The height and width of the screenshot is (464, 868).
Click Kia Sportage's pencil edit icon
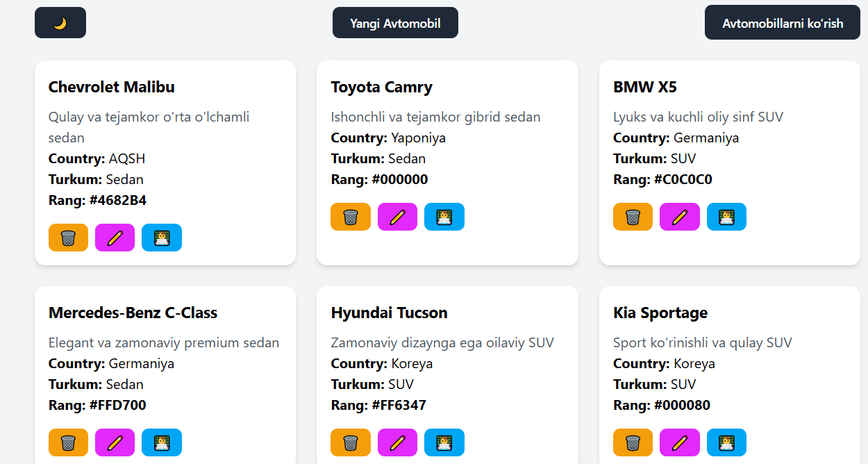[679, 442]
